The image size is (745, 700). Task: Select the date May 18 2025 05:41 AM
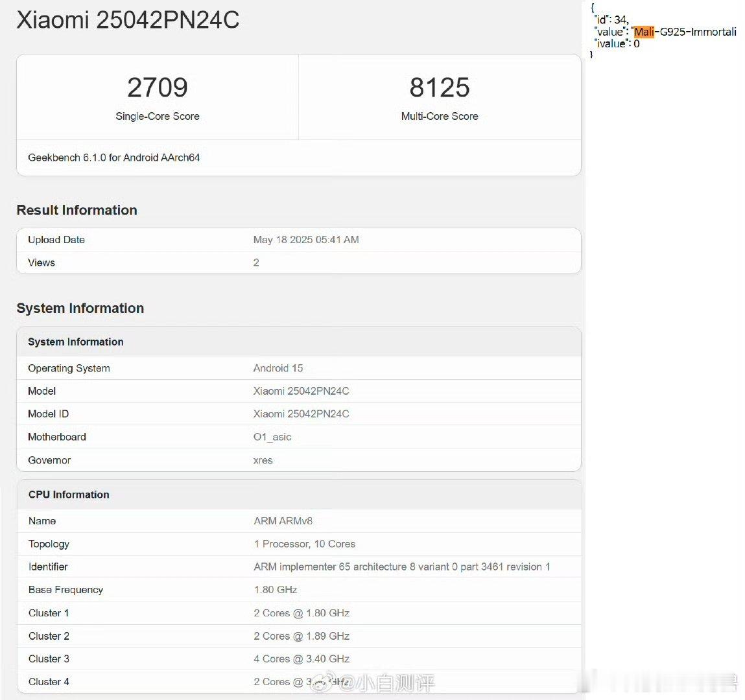click(306, 240)
